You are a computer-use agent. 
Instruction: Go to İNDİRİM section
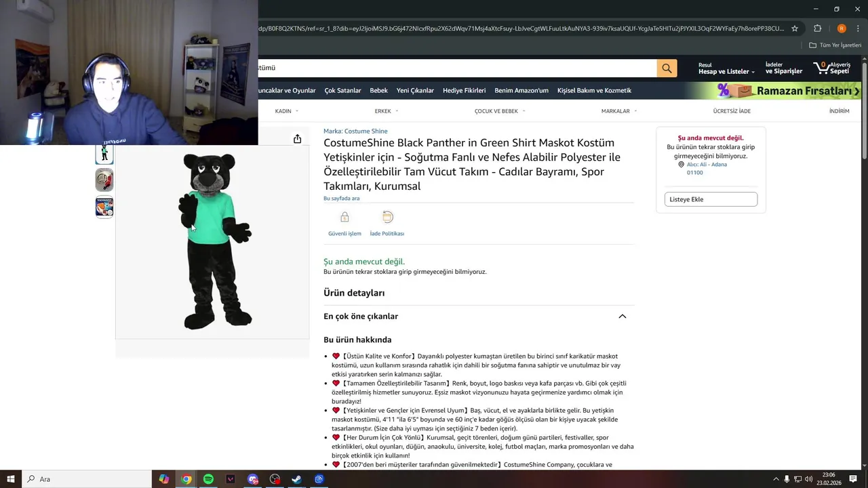point(839,111)
